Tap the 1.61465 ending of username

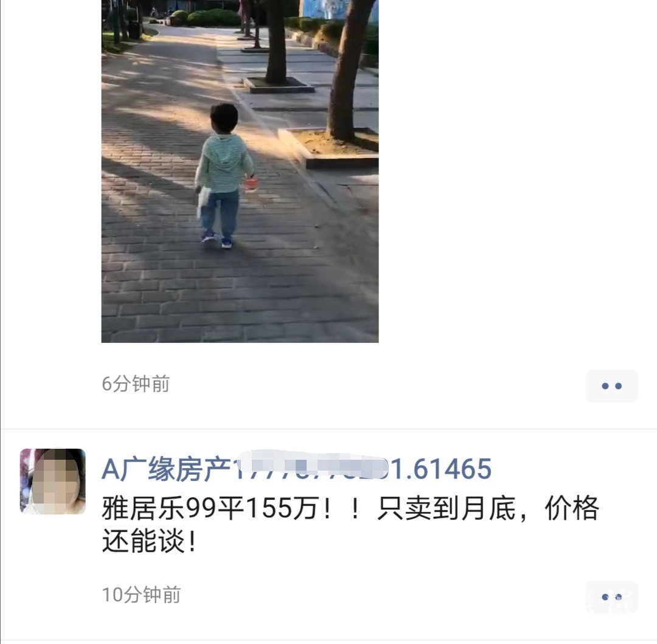click(x=441, y=468)
